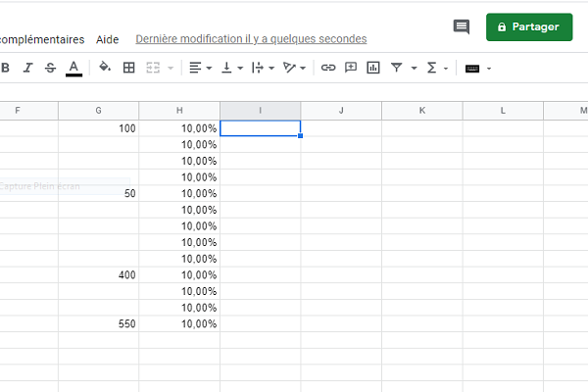This screenshot has height=392, width=588.
Task: Select column header K
Action: pyautogui.click(x=422, y=110)
